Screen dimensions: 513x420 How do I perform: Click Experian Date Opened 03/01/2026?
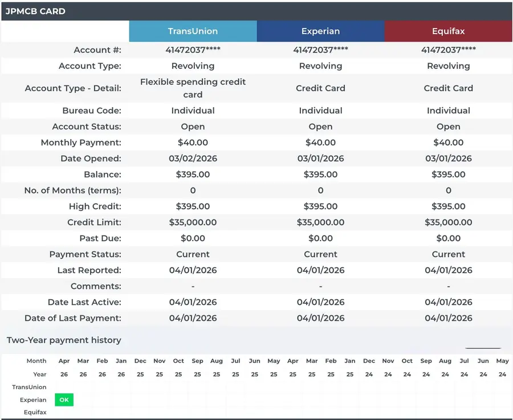pos(320,158)
